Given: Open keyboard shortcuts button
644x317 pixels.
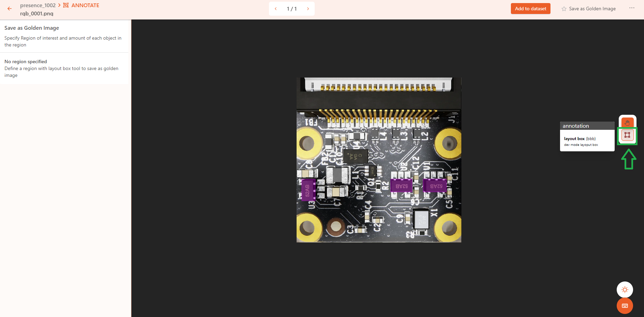Looking at the screenshot, I should tap(625, 306).
